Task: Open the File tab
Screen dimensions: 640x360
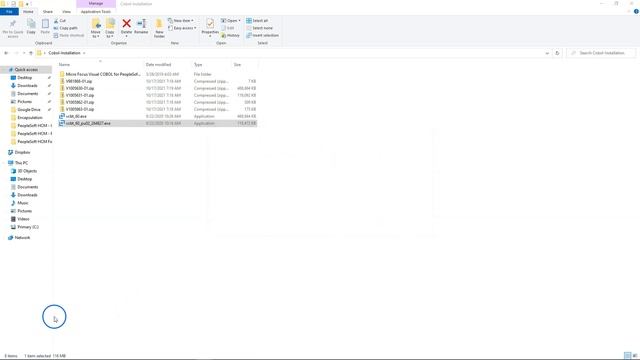Action: pos(9,11)
